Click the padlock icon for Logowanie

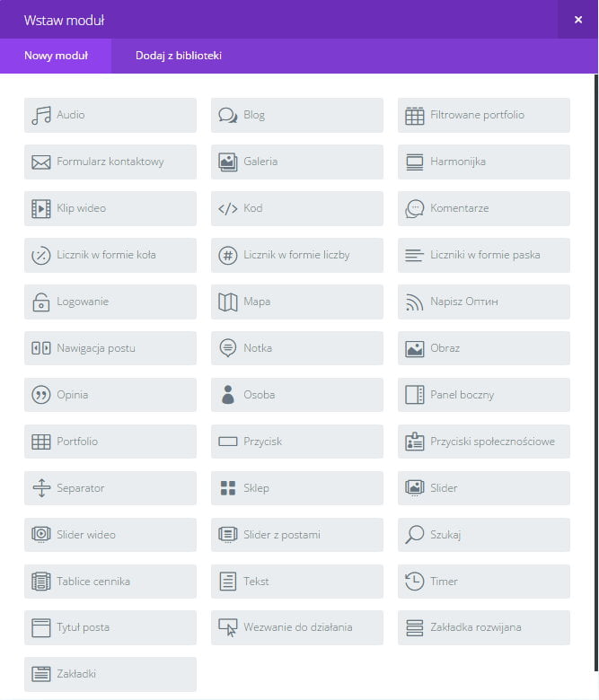41,302
